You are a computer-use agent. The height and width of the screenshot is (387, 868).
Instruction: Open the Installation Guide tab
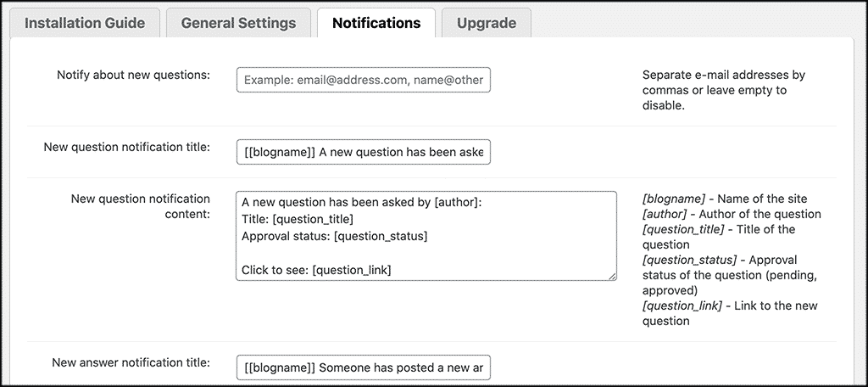(85, 23)
